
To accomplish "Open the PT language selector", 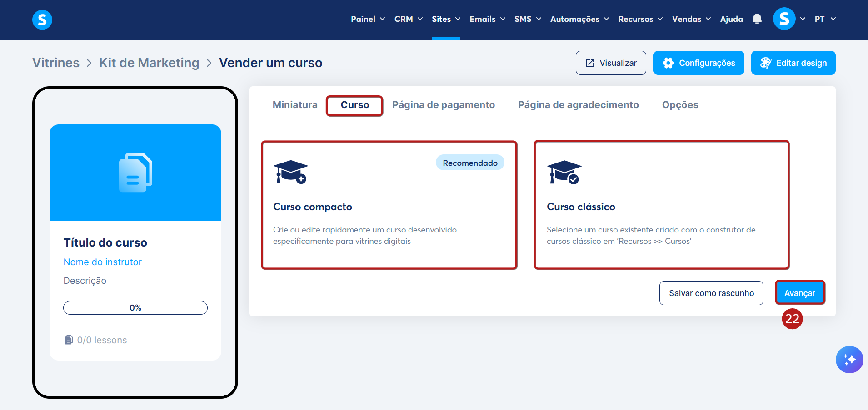I will click(825, 19).
